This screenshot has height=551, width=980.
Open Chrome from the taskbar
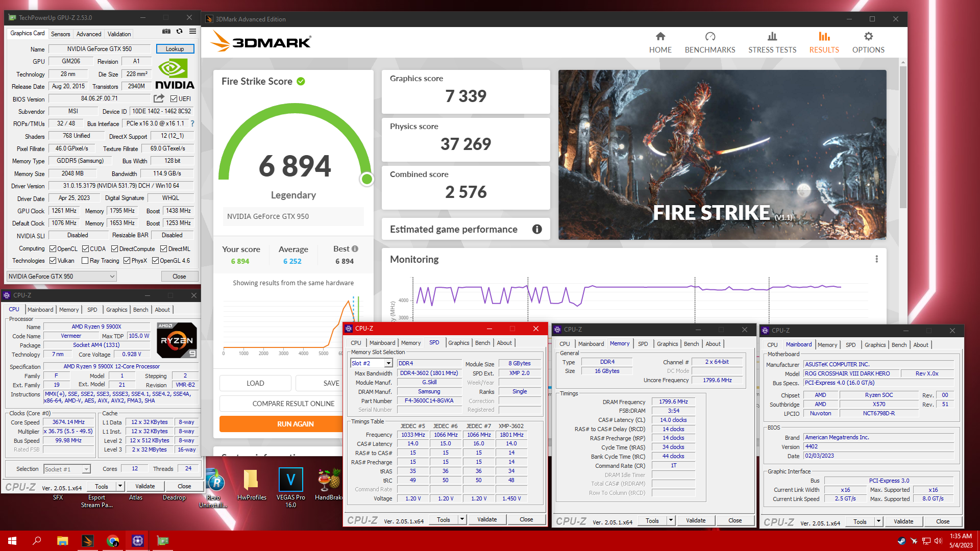[x=113, y=541]
